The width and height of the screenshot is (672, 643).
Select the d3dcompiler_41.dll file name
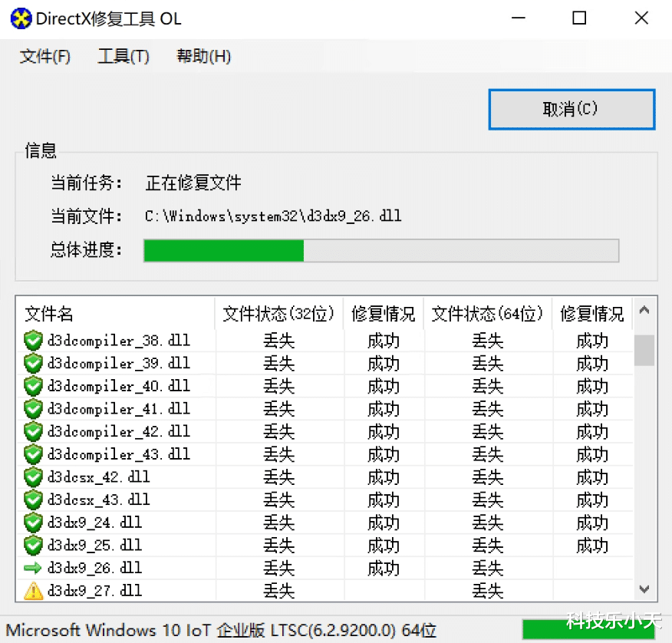[x=119, y=409]
